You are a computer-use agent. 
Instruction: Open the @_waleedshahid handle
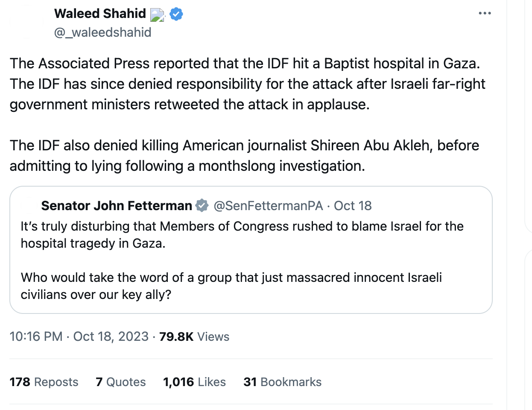tap(102, 32)
